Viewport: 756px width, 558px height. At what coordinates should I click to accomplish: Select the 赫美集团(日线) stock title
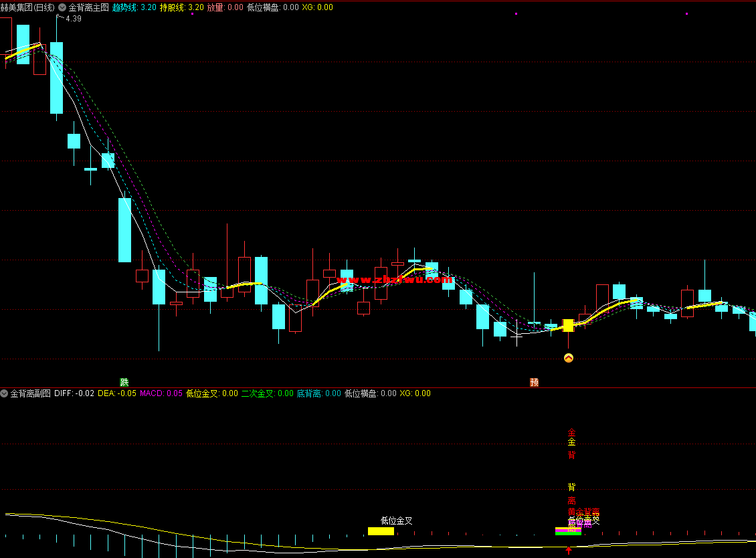pos(27,7)
